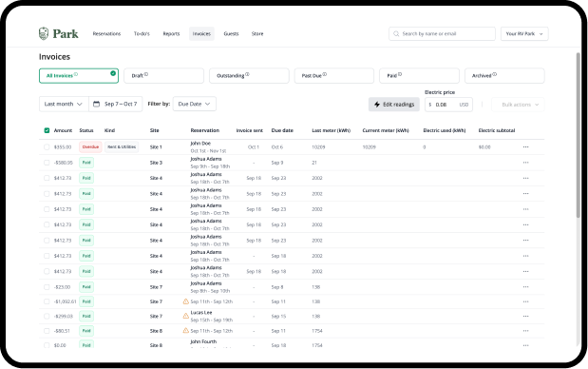Viewport: 588px width, 369px height.
Task: Click the Rent & Utilities kind badge
Action: (x=122, y=146)
